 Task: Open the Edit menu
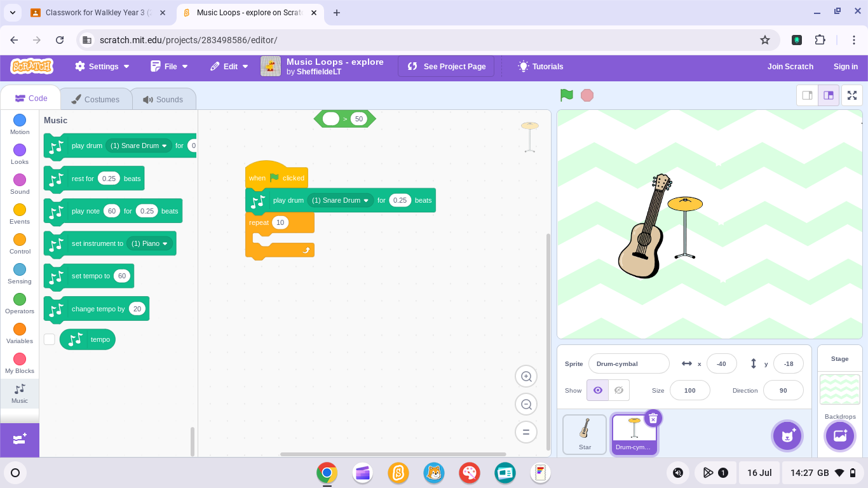[229, 66]
